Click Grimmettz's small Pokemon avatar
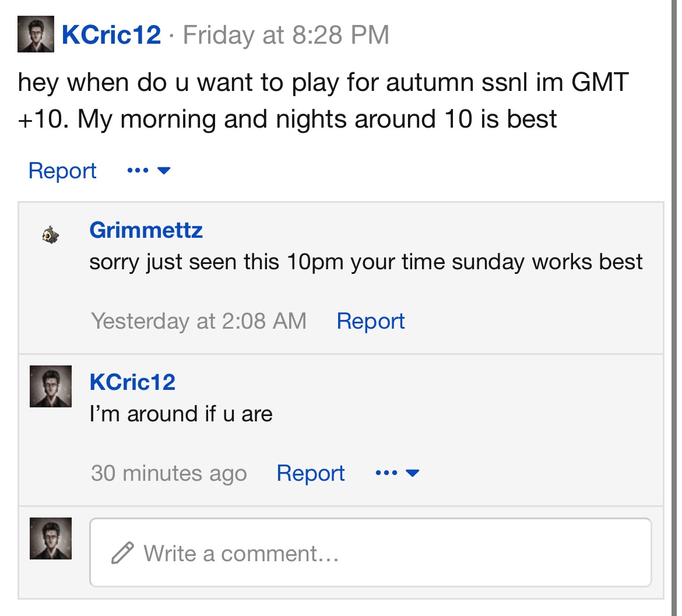The width and height of the screenshot is (682, 616). [51, 235]
